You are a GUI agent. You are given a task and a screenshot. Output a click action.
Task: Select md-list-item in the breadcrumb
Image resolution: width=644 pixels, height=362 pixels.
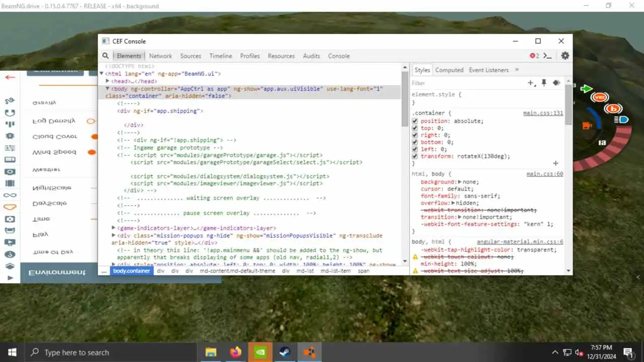click(x=336, y=271)
